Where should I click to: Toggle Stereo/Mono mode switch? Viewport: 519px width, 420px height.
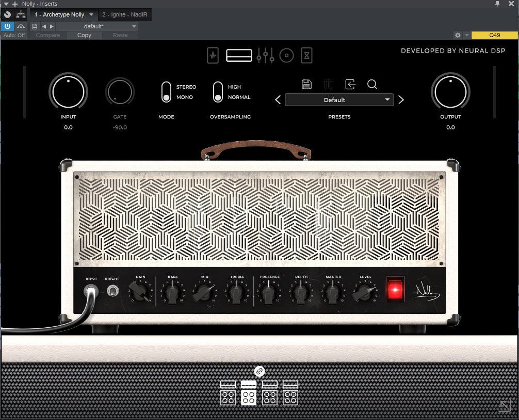[x=166, y=92]
